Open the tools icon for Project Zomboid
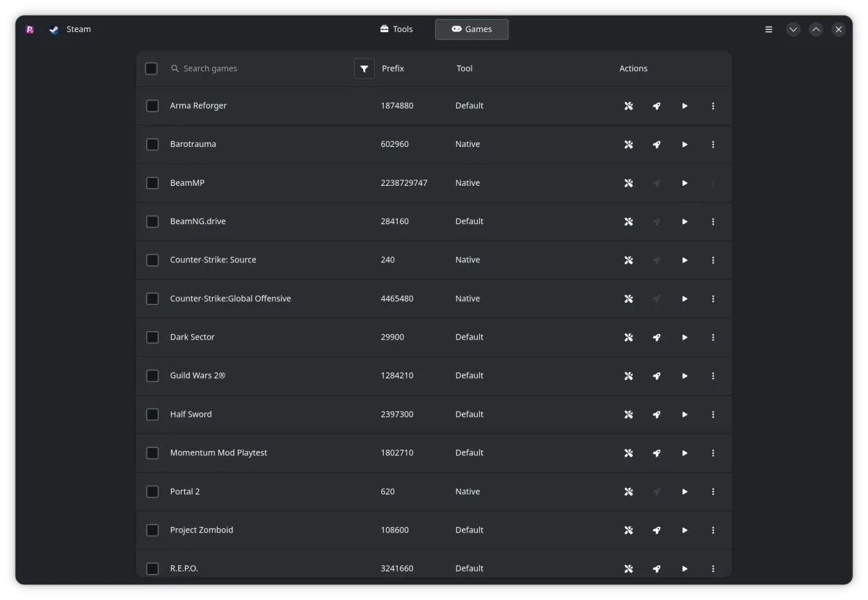Image resolution: width=868 pixels, height=600 pixels. 628,530
